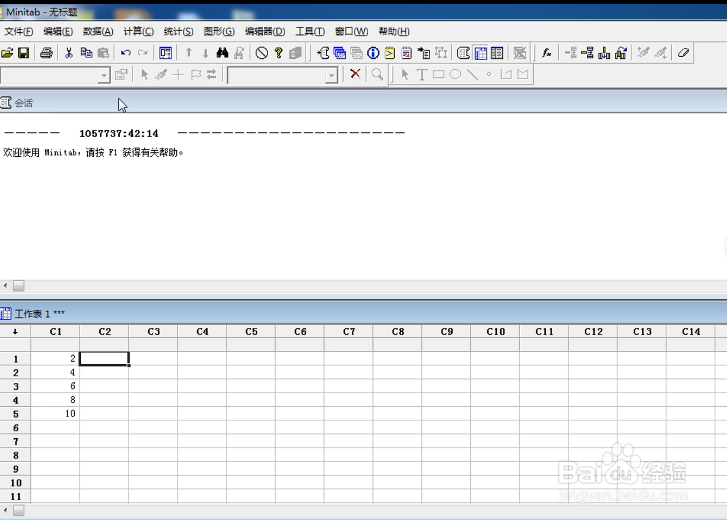Click the Show Worksheets Folder icon
This screenshot has width=727, height=520.
[x=340, y=53]
